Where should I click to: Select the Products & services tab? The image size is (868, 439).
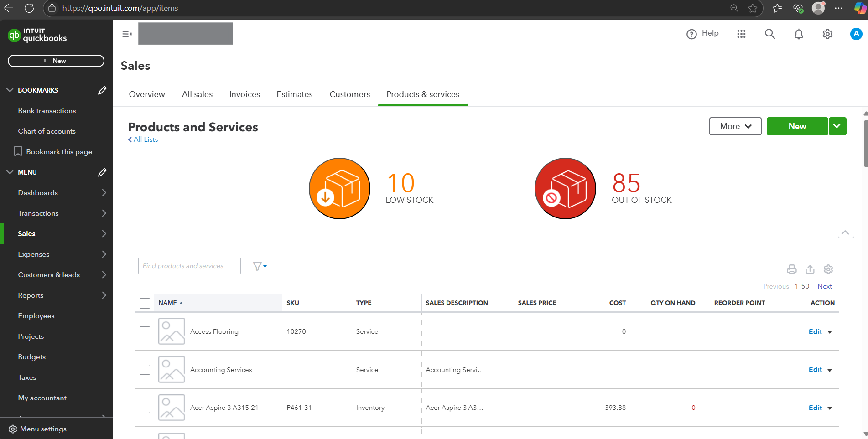click(x=423, y=94)
